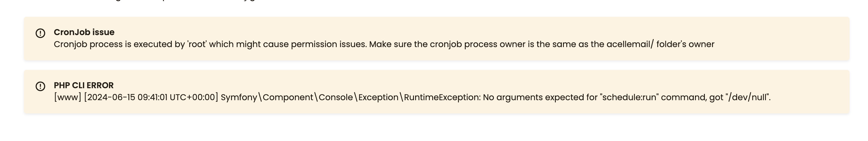Click "RuntimeException" in the error message
Image resolution: width=868 pixels, height=141 pixels.
pyautogui.click(x=442, y=97)
